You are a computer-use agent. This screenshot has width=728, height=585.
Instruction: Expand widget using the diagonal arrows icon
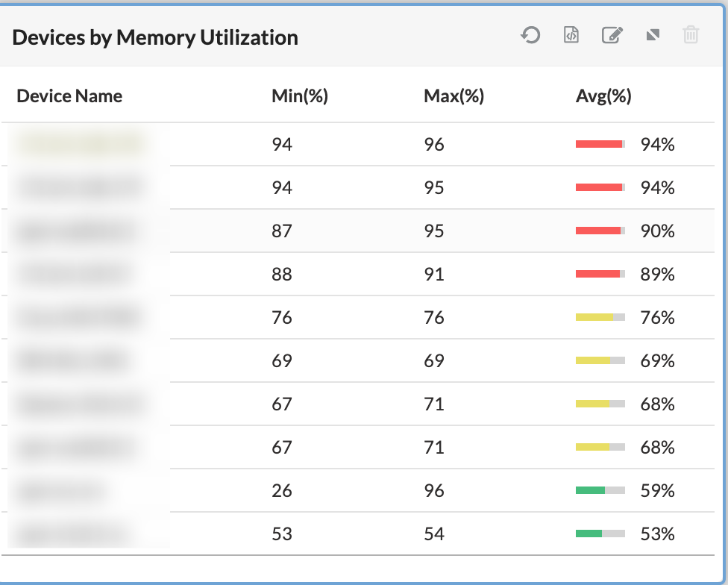pos(653,35)
